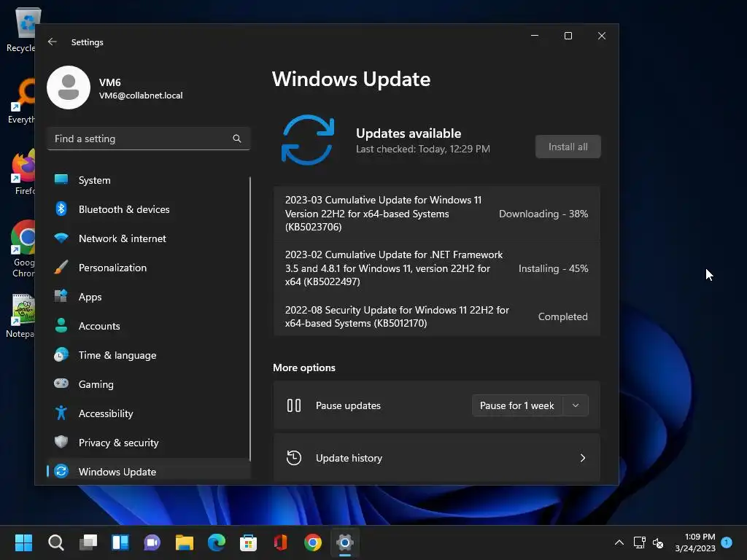Open Widgets from the taskbar

click(120, 542)
